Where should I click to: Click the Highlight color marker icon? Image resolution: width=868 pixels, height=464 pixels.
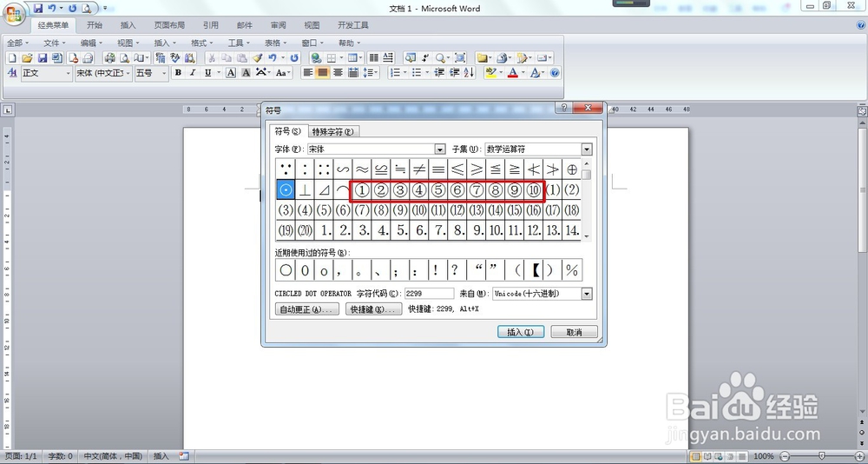point(490,73)
